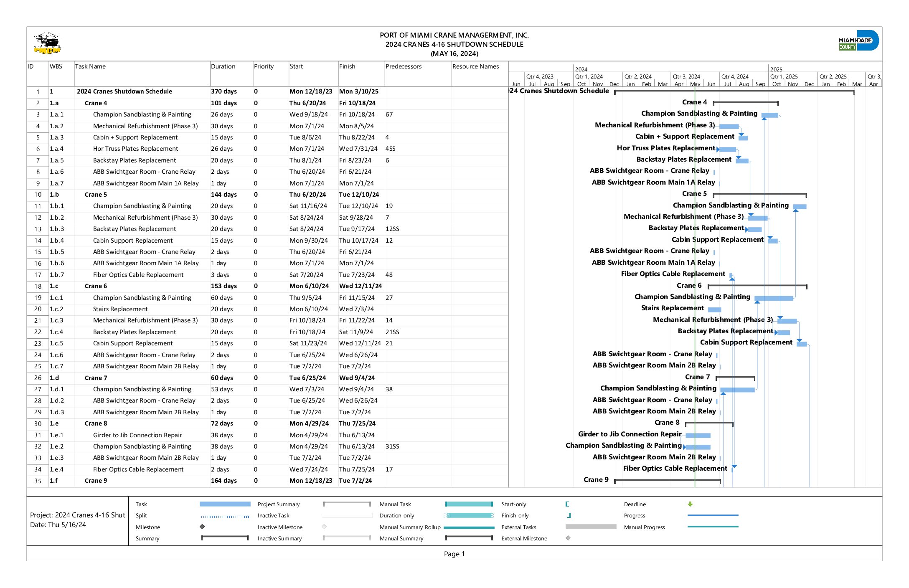The width and height of the screenshot is (909, 588).
Task: Click the gray External Tasks legend sample
Action: click(x=591, y=527)
